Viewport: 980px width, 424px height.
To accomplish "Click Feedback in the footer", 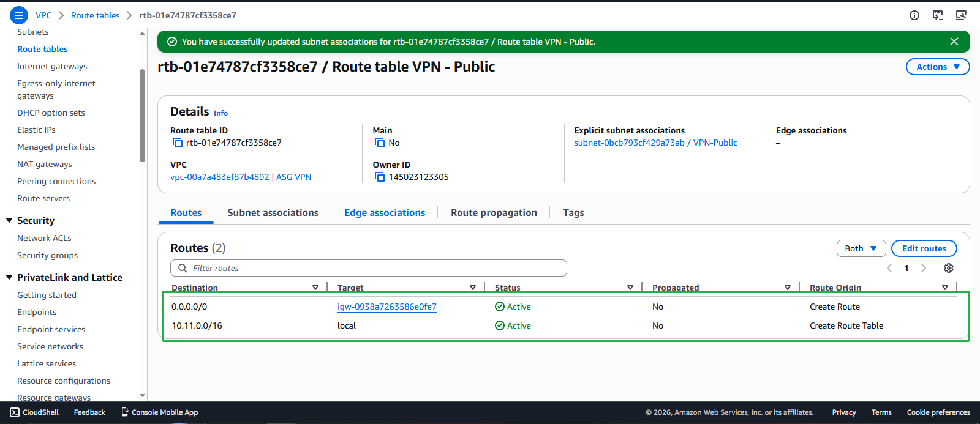I will pos(89,412).
